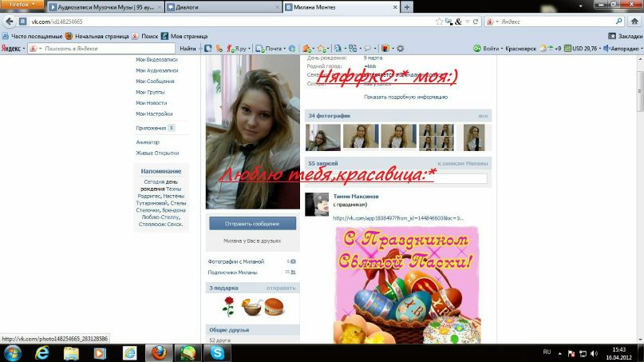Click the gear settings icon in Yandex toolbar
The image size is (644, 362).
click(400, 49)
